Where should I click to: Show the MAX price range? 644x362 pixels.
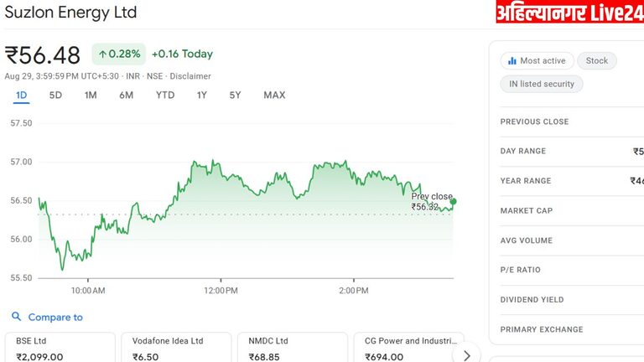click(274, 95)
